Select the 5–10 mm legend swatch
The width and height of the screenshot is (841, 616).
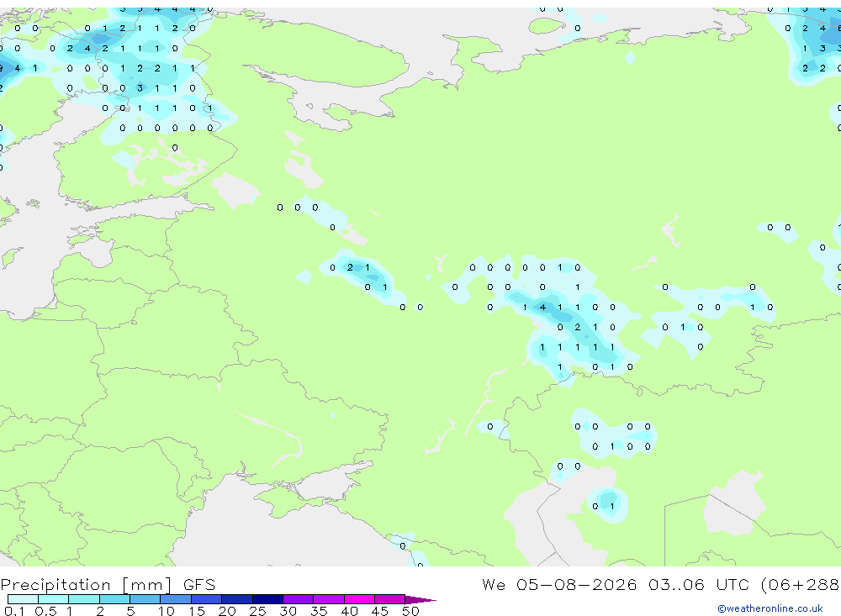click(145, 599)
